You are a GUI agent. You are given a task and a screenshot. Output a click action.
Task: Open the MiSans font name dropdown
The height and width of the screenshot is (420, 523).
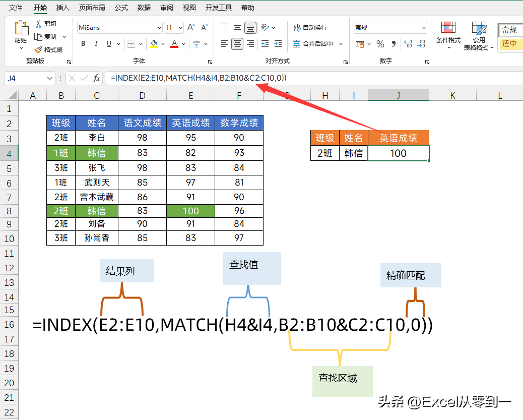click(159, 28)
